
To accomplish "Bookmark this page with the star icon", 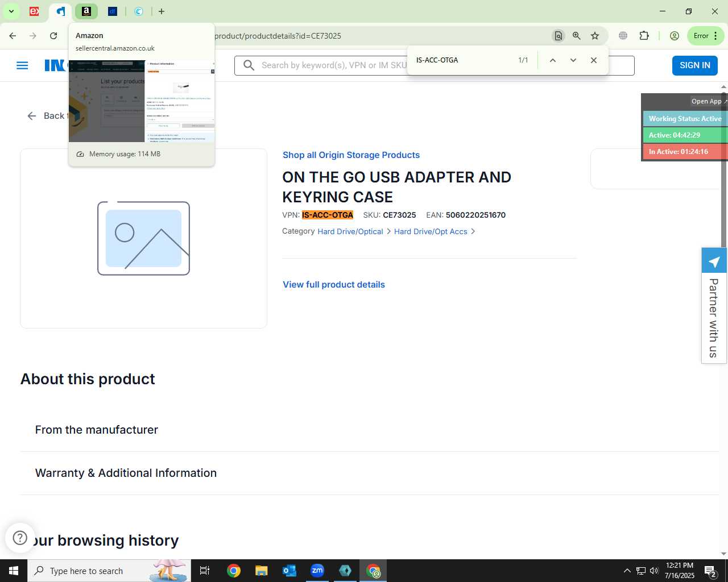I will tap(595, 36).
